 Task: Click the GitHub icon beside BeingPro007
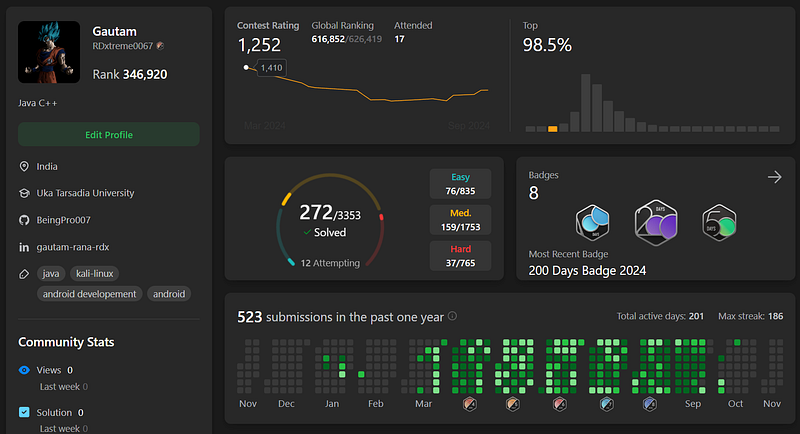coord(24,220)
